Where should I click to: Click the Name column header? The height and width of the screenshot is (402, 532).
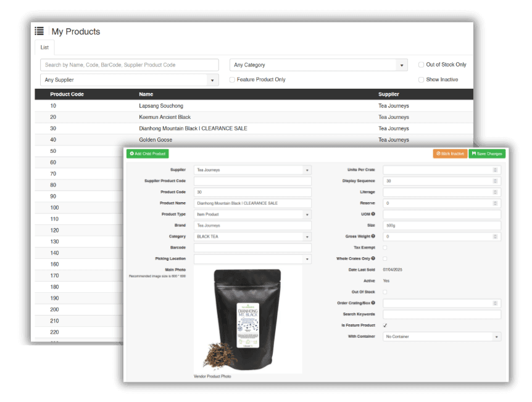[x=146, y=94]
